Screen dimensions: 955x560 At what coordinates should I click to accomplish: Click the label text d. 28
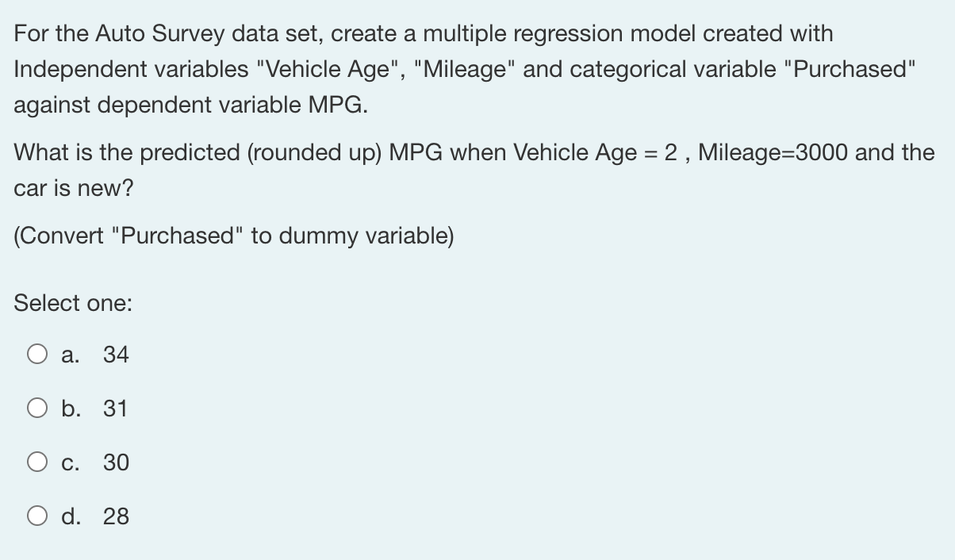coord(94,516)
